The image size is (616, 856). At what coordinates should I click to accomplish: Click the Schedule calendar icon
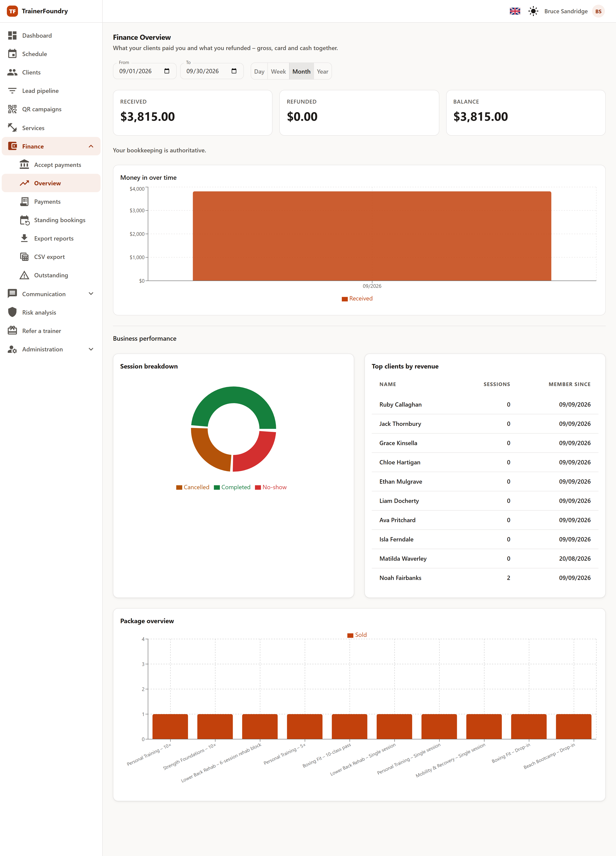(x=12, y=54)
